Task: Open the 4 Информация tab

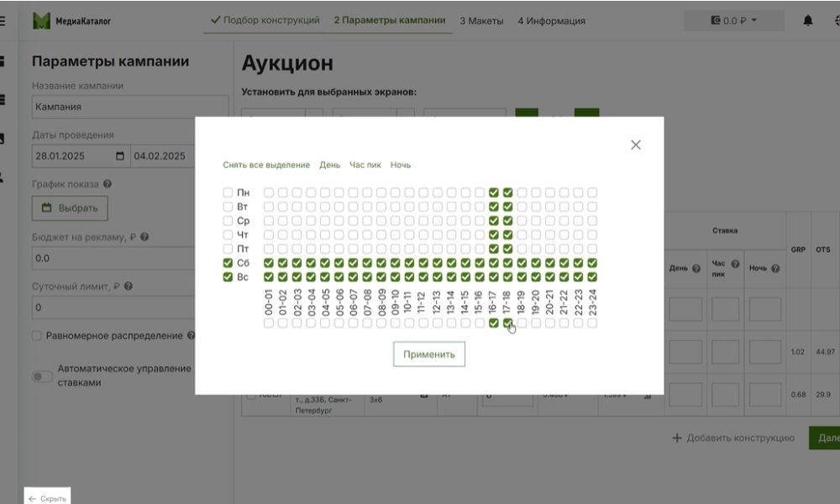Action: pyautogui.click(x=551, y=20)
